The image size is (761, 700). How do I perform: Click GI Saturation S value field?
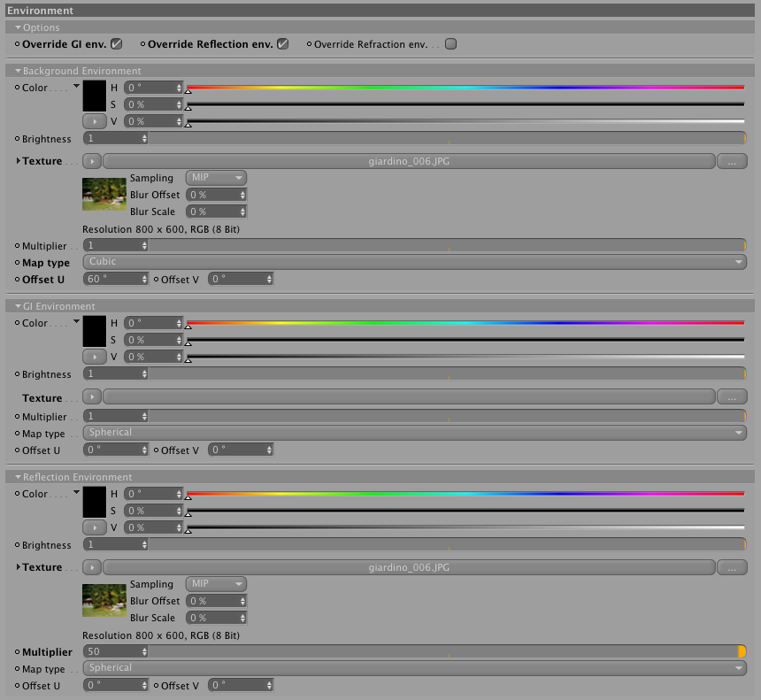pyautogui.click(x=153, y=341)
